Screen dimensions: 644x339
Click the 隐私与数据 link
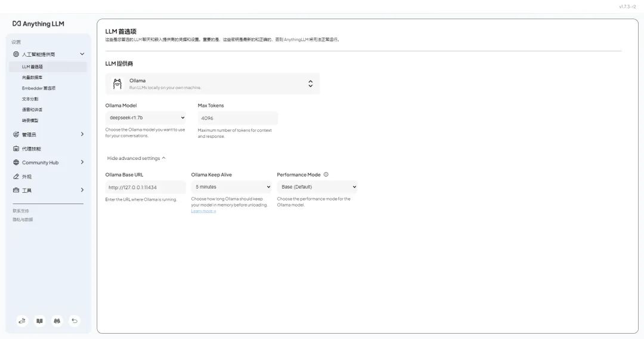pyautogui.click(x=23, y=220)
